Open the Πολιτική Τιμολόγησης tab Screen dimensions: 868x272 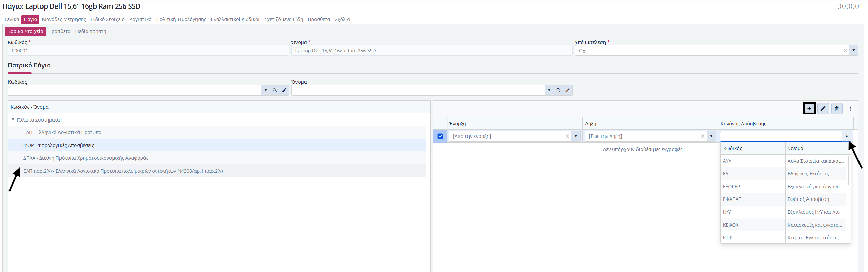181,19
